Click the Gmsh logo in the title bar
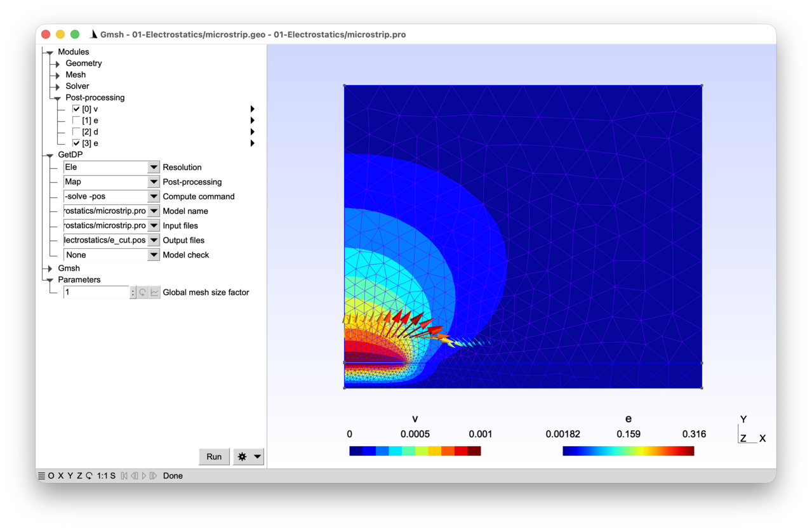The image size is (812, 530). tap(94, 34)
